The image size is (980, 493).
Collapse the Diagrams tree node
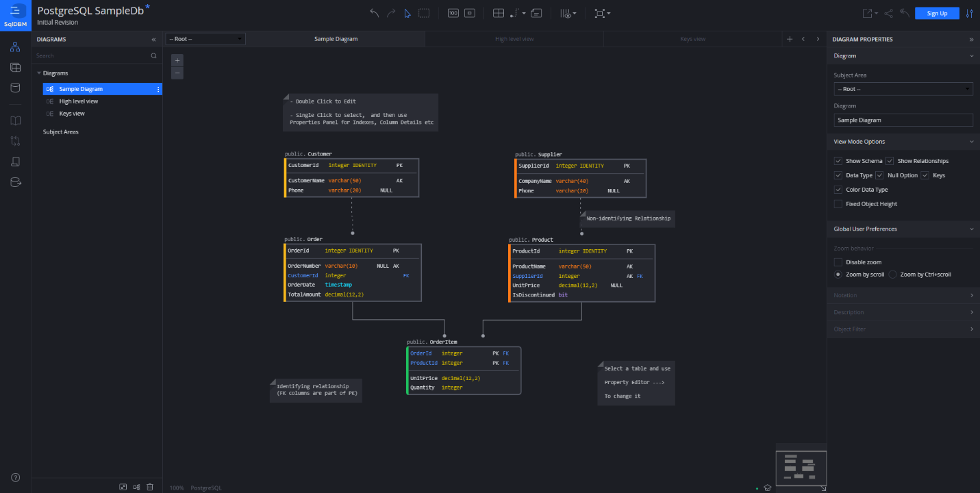(x=39, y=73)
